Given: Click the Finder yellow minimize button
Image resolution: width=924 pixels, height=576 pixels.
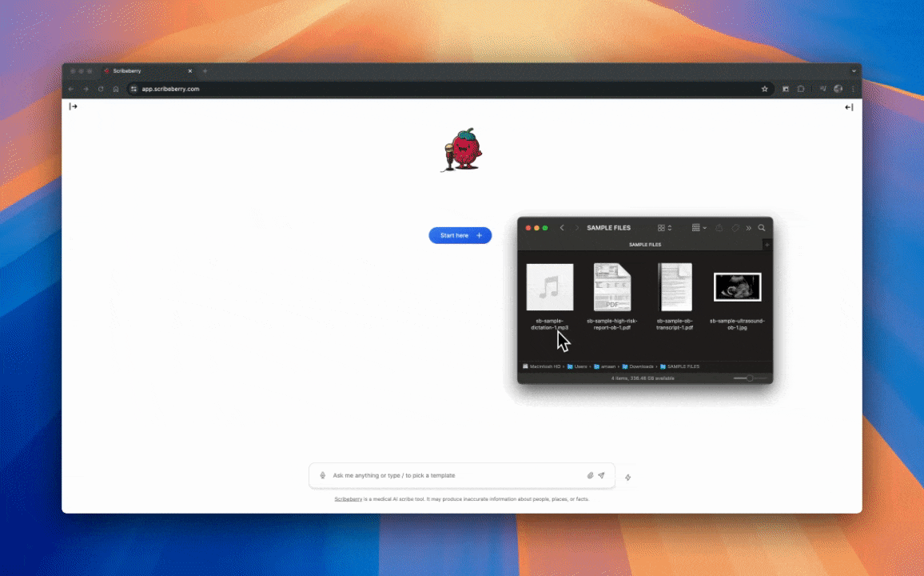Looking at the screenshot, I should click(x=537, y=227).
